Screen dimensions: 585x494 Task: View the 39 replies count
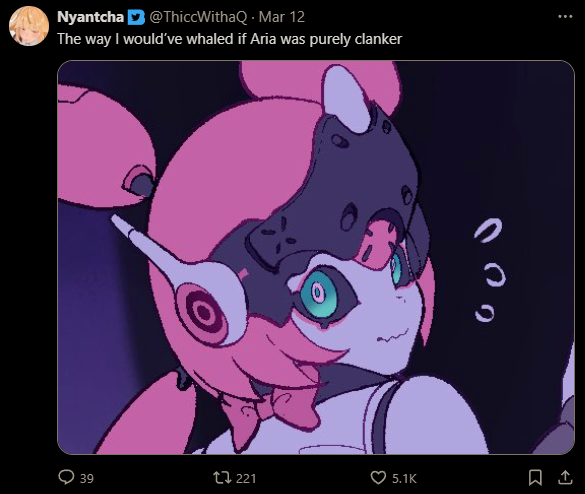(x=87, y=478)
